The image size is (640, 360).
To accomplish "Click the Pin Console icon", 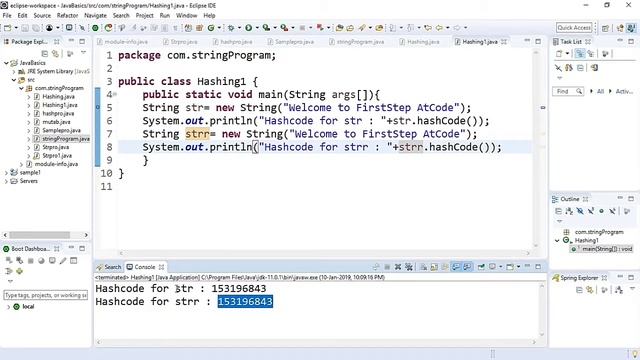I will click(481, 267).
